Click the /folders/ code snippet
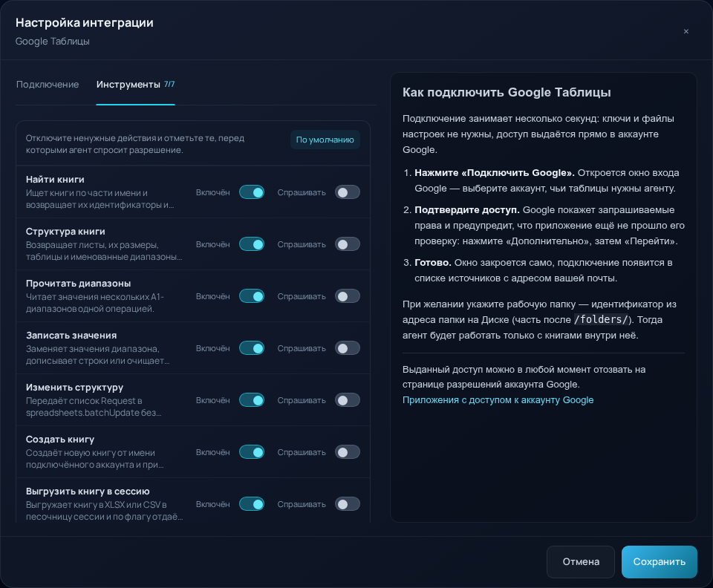Viewport: 713px width, 588px height. click(601, 319)
